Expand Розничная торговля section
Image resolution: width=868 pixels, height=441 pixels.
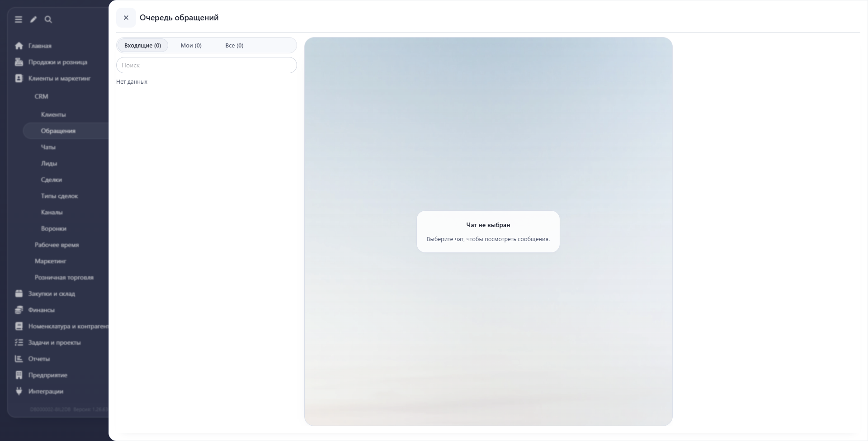(x=64, y=277)
